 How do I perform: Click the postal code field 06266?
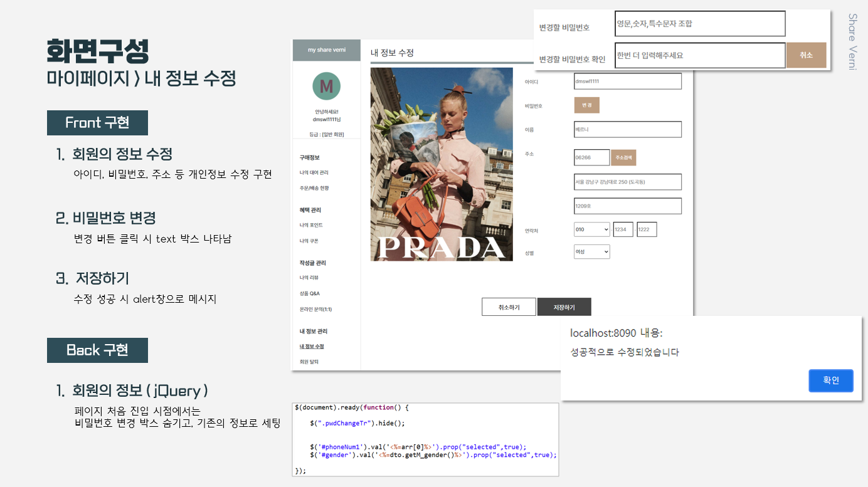591,157
